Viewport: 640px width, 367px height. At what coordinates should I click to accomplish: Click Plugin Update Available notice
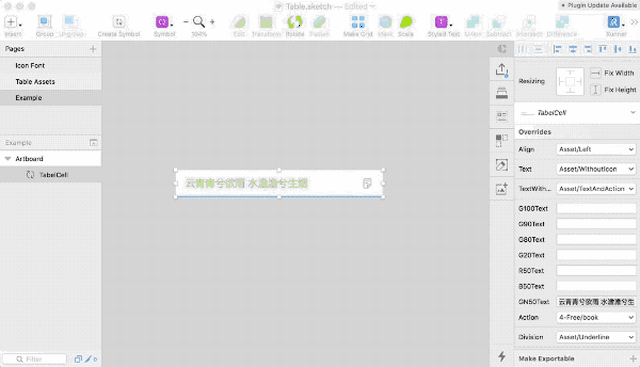point(598,5)
